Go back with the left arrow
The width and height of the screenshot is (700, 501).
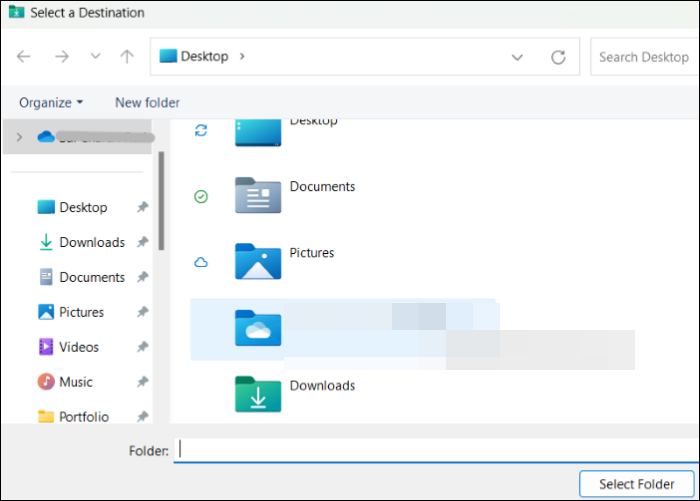[24, 57]
